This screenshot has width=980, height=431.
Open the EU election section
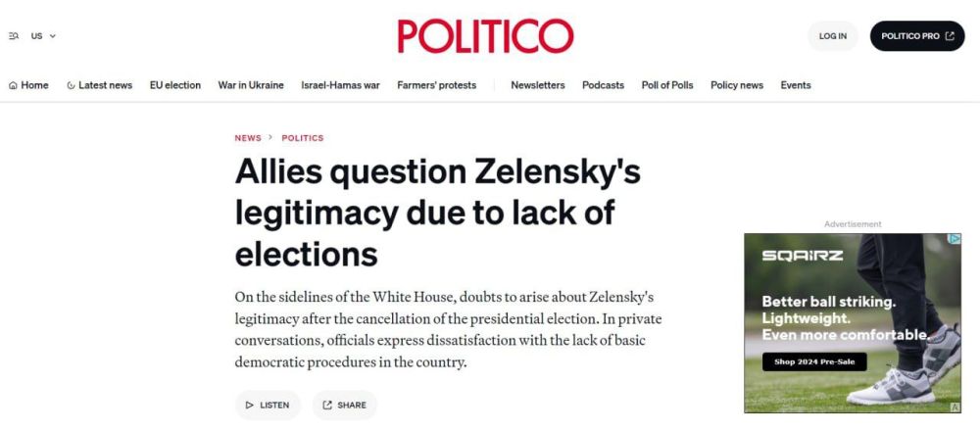pos(175,85)
